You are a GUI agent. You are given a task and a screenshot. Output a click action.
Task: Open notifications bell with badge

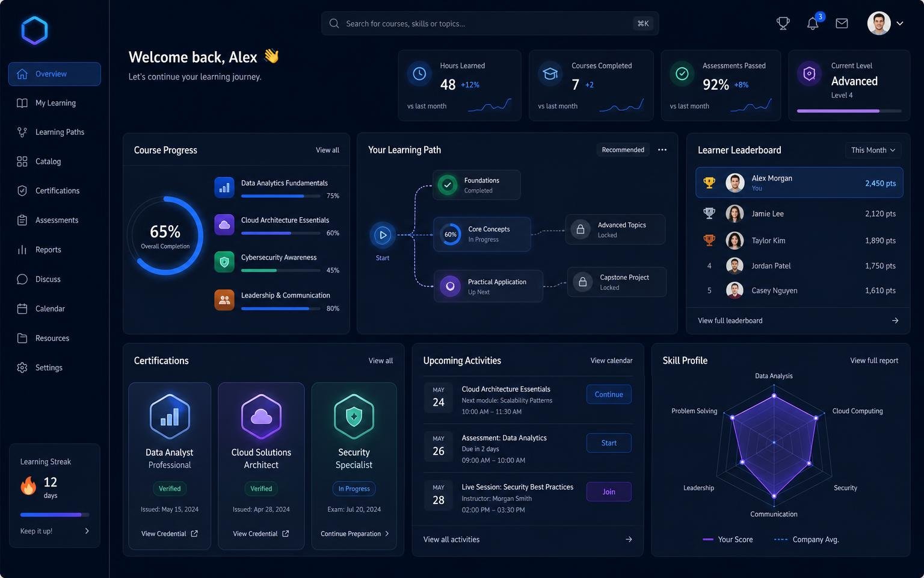click(813, 23)
